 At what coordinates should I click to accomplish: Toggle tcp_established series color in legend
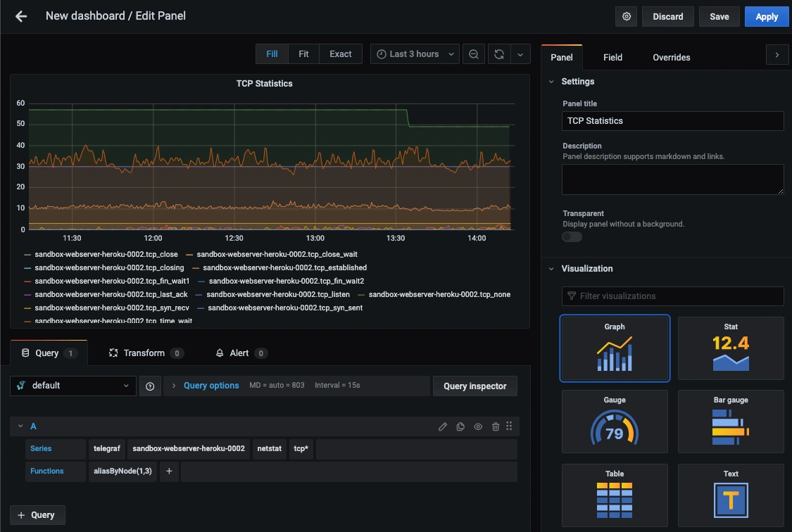click(196, 268)
